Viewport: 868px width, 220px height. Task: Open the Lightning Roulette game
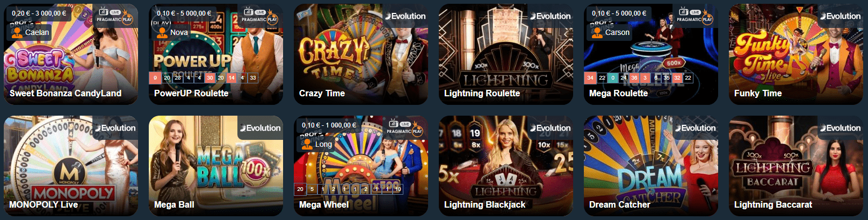tap(506, 54)
